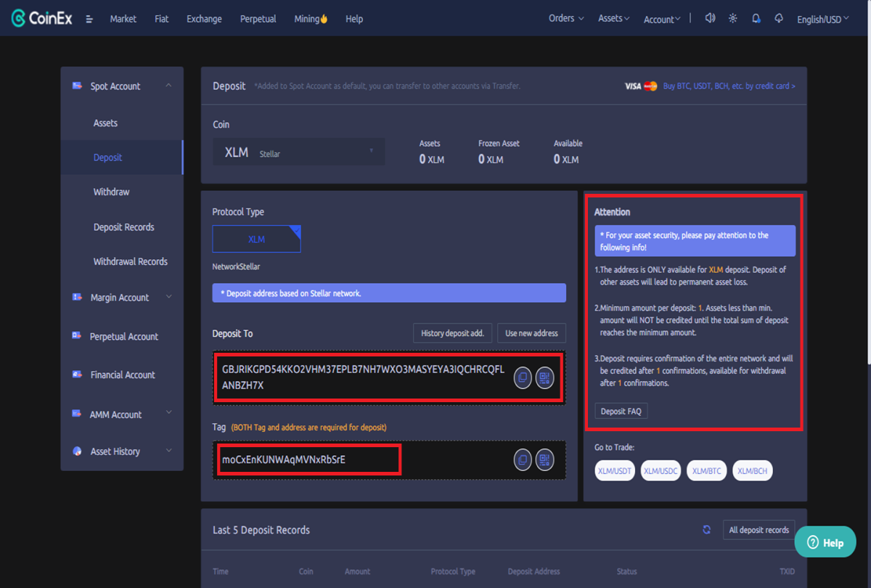Expand the Asset History section
The width and height of the screenshot is (871, 588).
pos(169,451)
